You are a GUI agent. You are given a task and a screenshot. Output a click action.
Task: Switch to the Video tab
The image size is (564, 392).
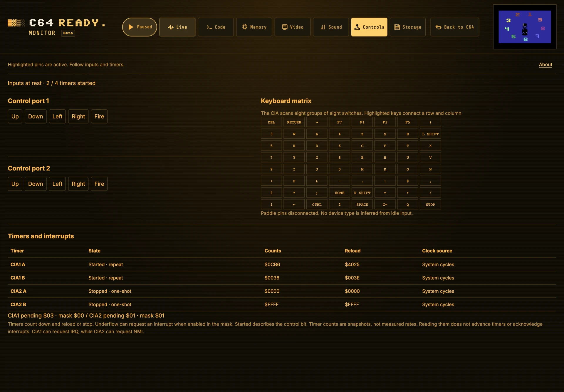coord(293,27)
